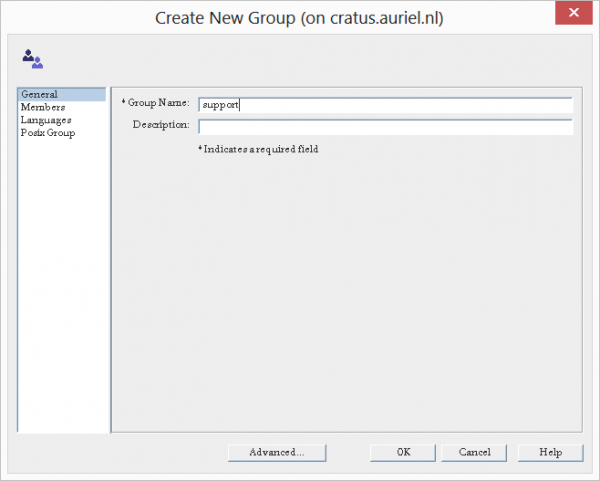Click the group users icon
The width and height of the screenshot is (600, 481).
(x=32, y=59)
